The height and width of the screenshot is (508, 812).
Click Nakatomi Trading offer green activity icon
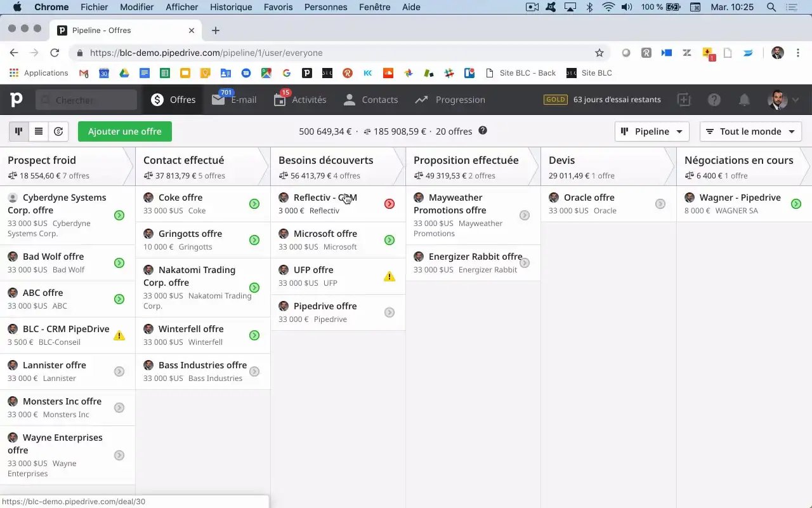(x=254, y=288)
